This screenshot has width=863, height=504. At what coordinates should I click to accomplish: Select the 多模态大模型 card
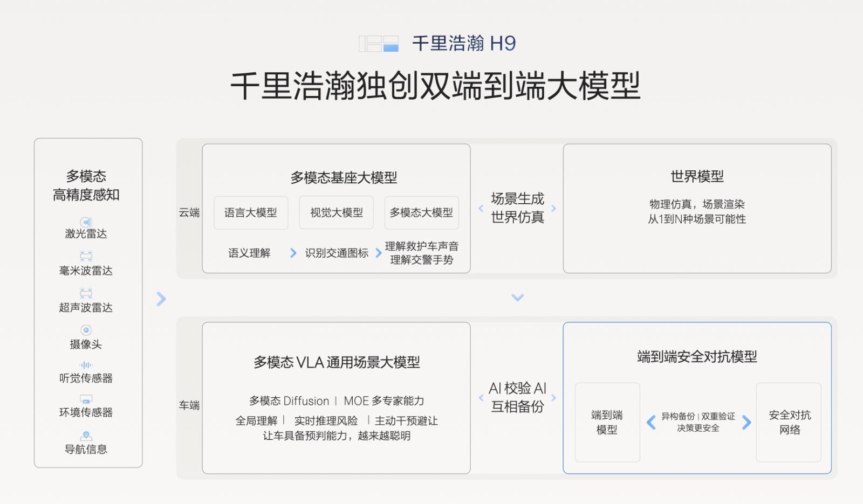422,213
